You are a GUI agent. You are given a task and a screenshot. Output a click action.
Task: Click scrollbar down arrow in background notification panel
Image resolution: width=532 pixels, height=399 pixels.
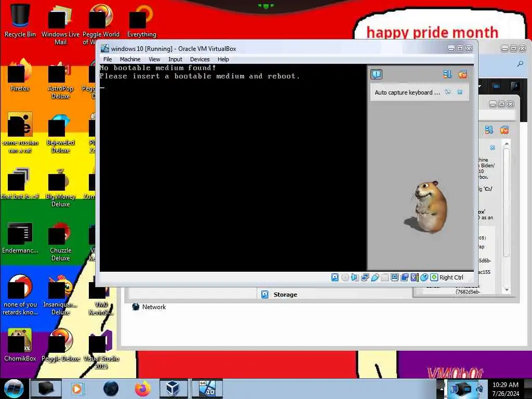(507, 290)
